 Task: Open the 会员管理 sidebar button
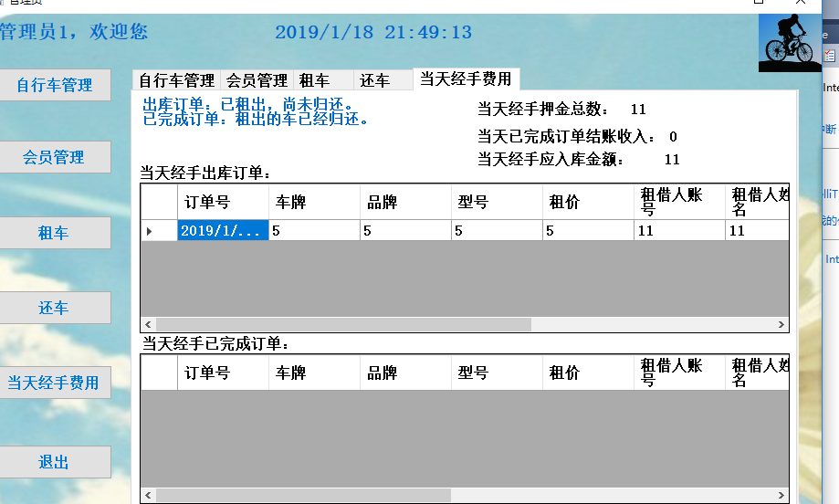[54, 157]
